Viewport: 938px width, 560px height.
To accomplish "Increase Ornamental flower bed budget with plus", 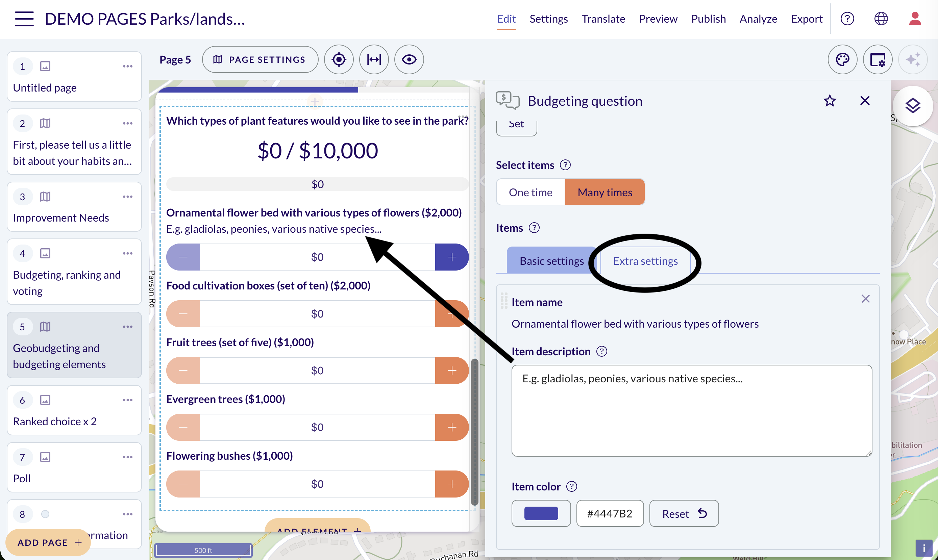I will pos(452,257).
